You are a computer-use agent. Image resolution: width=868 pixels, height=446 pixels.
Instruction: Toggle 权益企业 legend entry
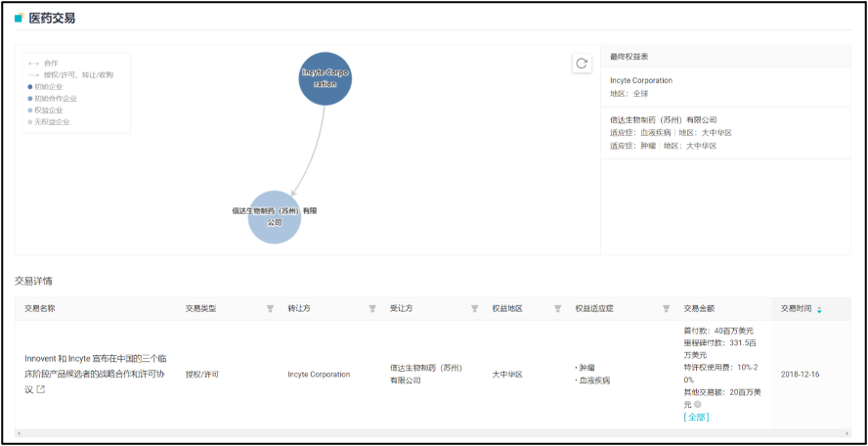49,111
